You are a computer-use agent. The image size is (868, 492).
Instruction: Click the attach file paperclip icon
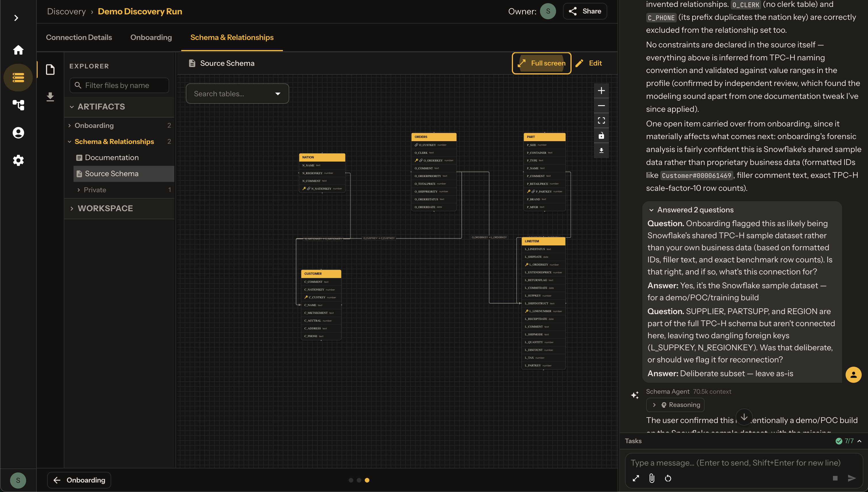(x=652, y=478)
